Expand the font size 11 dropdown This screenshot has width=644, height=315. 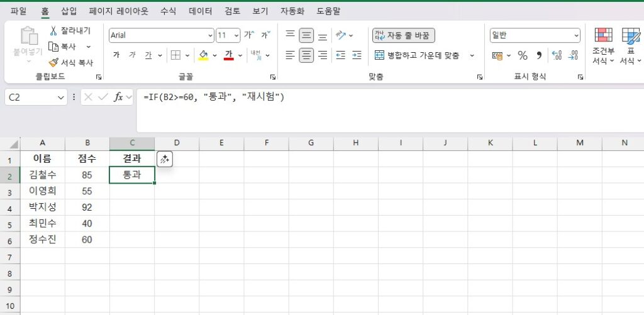(236, 35)
